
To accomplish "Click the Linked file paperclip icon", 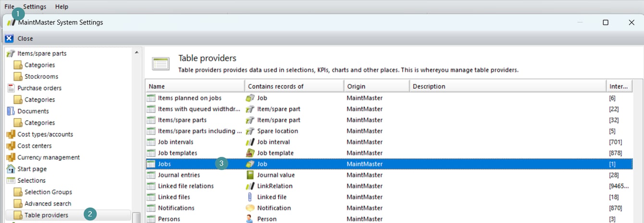I will (250, 197).
